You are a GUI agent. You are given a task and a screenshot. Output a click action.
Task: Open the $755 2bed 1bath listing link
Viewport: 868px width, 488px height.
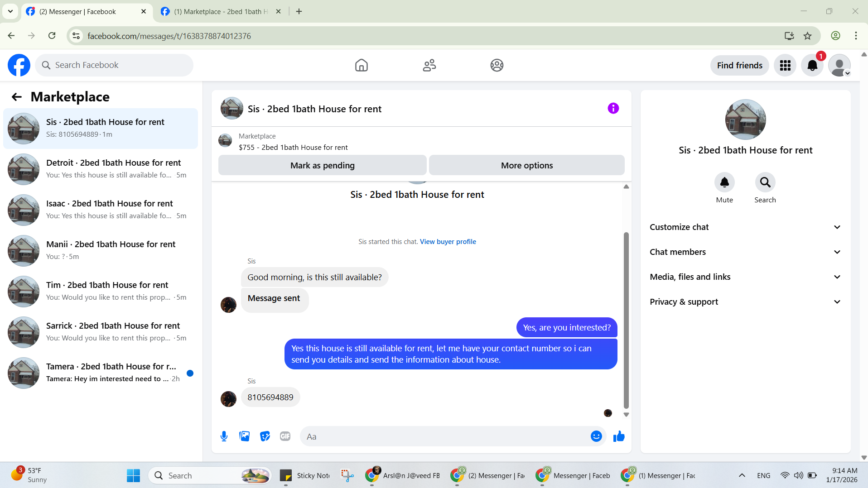click(293, 148)
